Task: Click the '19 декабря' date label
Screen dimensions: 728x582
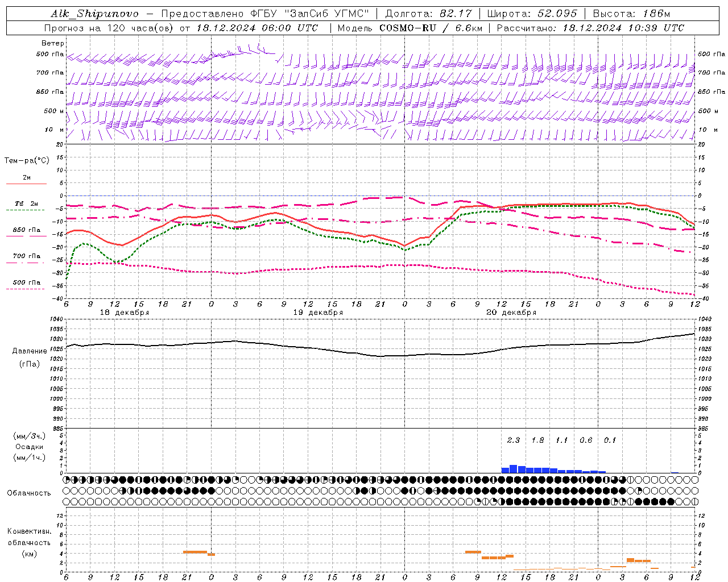Action: [318, 313]
